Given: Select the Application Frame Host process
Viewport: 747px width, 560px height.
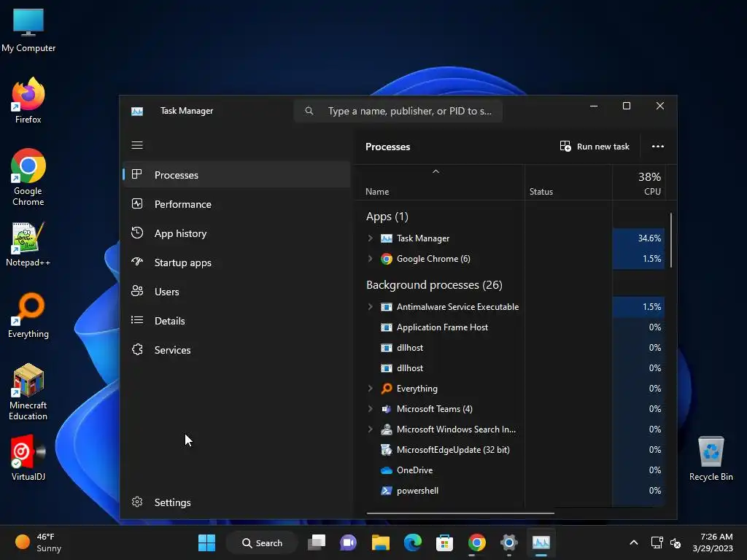Looking at the screenshot, I should pos(510,327).
